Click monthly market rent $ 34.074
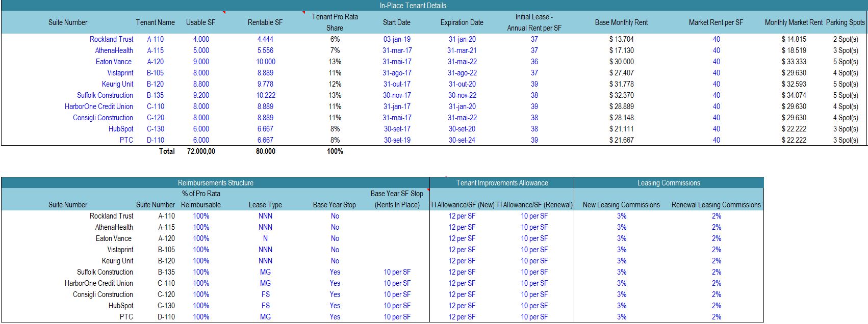Image resolution: width=868 pixels, height=324 pixels. pyautogui.click(x=794, y=95)
